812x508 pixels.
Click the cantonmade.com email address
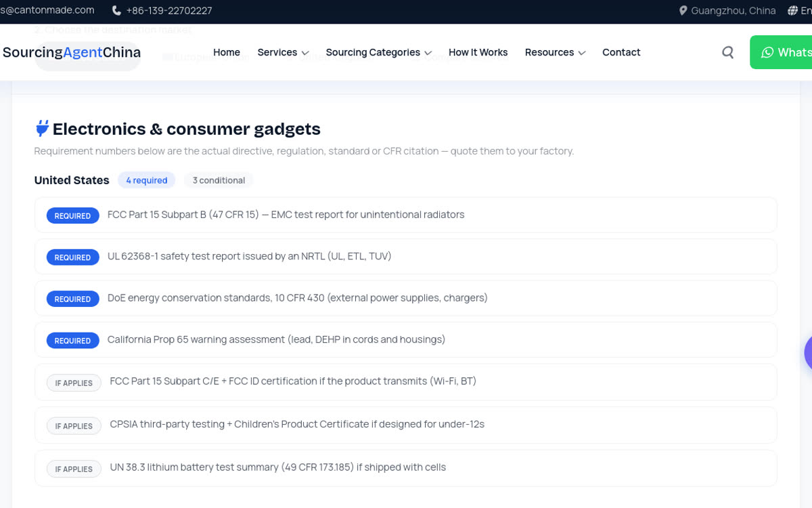point(47,10)
